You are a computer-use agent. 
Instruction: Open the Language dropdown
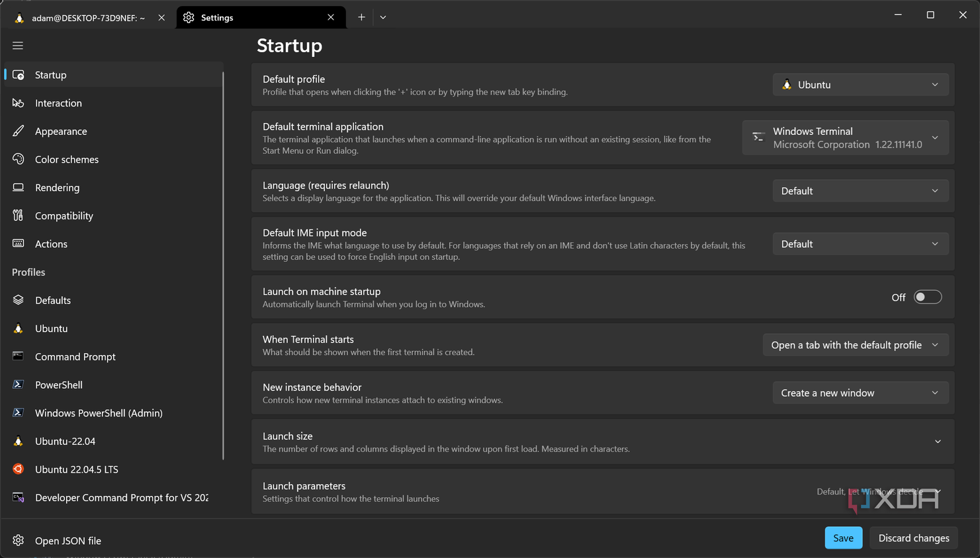coord(860,191)
